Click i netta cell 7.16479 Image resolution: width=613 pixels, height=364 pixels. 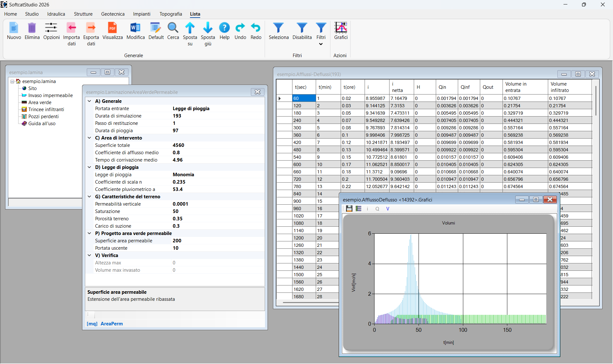pyautogui.click(x=401, y=98)
